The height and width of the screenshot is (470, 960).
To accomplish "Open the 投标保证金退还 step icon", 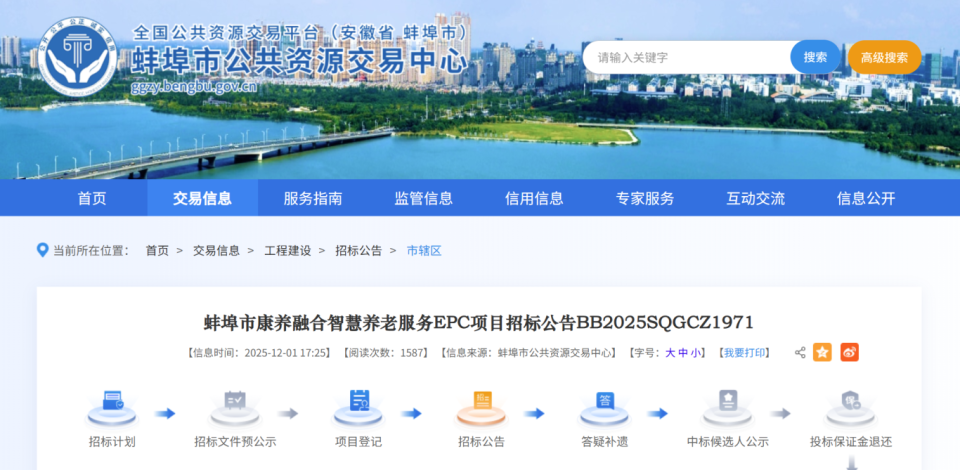I will [851, 408].
